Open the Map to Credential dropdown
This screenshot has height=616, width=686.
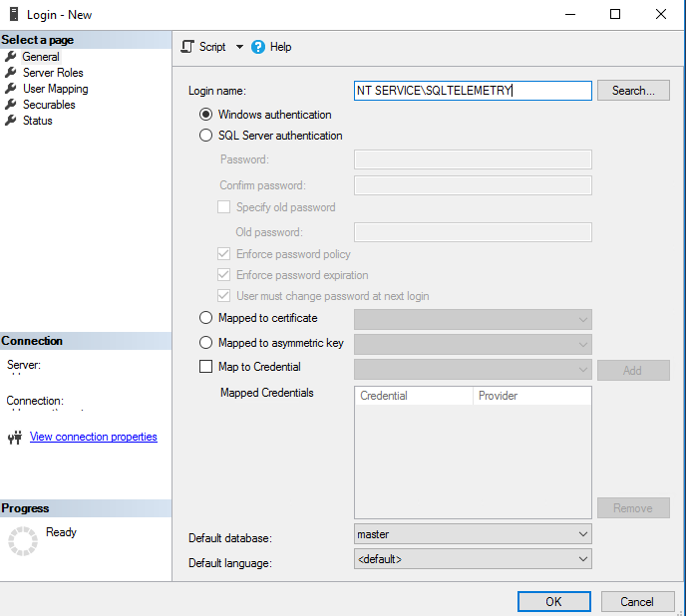[x=473, y=370]
